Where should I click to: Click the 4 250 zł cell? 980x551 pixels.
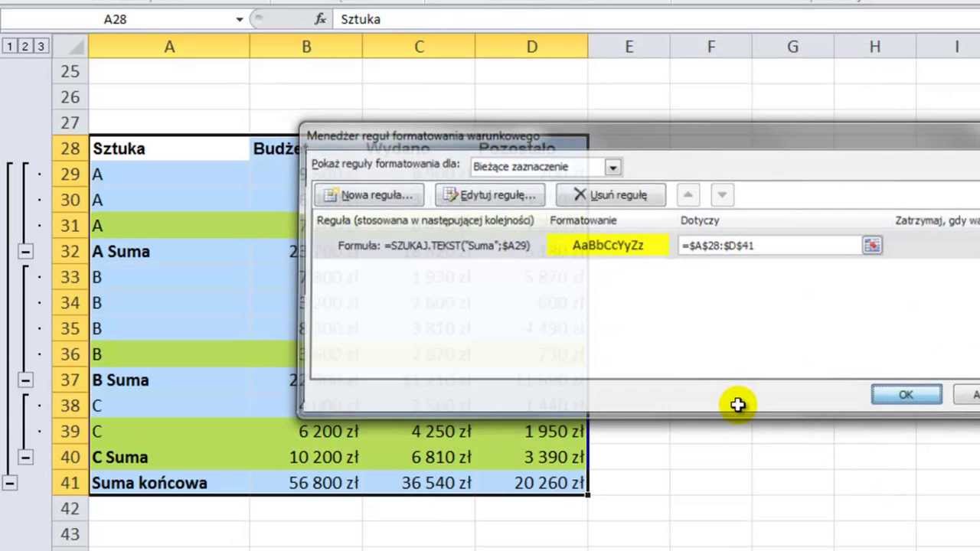pyautogui.click(x=419, y=432)
